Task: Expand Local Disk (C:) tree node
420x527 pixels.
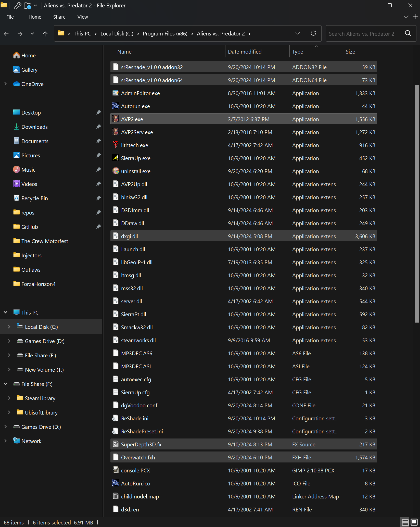Action: pos(9,327)
